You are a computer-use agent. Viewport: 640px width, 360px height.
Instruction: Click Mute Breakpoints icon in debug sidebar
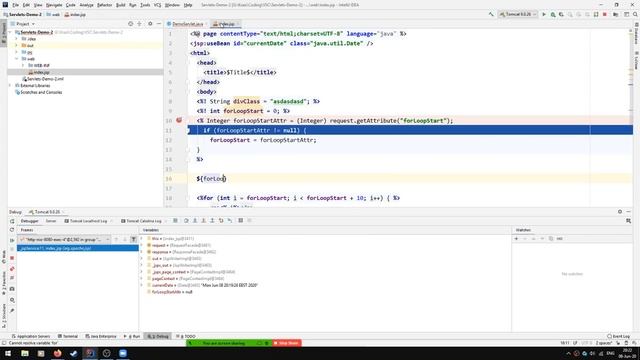[12, 278]
